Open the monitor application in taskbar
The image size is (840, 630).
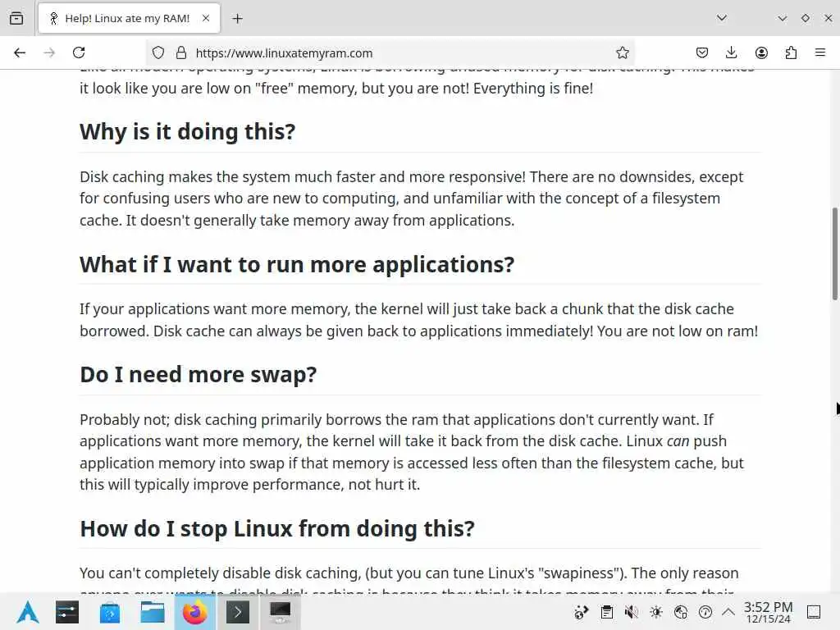click(281, 612)
